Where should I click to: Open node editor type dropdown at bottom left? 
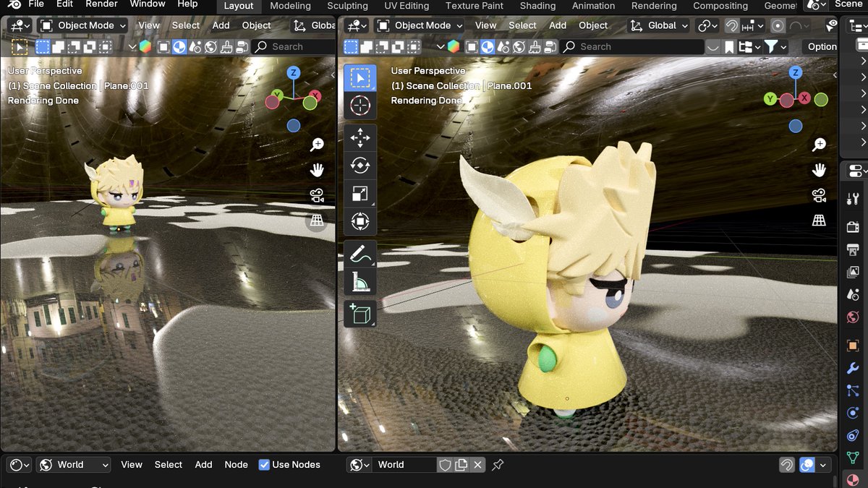coord(17,465)
